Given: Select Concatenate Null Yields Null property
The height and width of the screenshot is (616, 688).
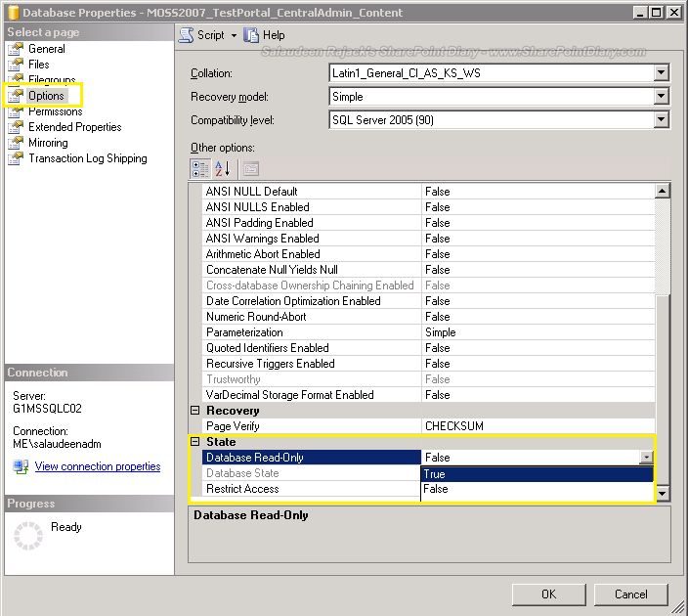Looking at the screenshot, I should point(312,270).
